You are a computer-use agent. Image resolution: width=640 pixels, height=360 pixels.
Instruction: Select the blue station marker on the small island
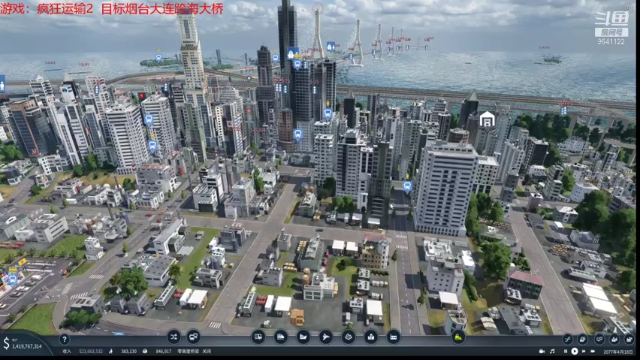coord(158,58)
